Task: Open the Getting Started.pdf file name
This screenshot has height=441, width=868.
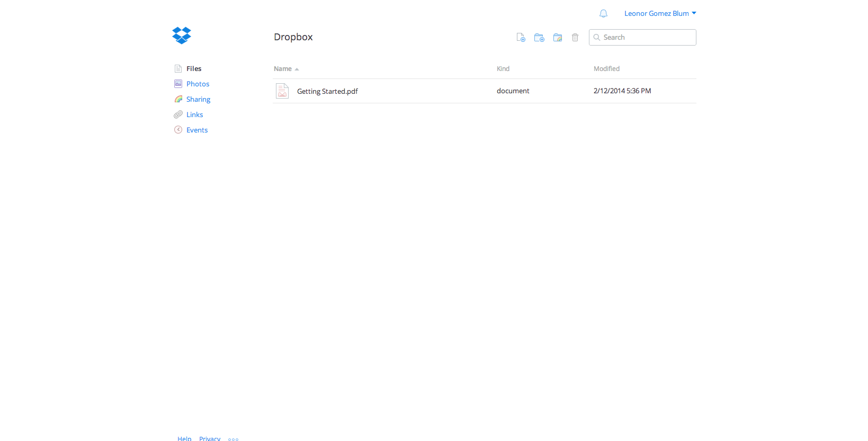Action: pos(327,91)
